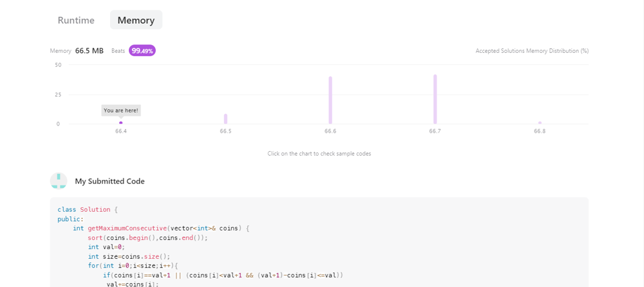Click the "You are here!" tooltip
The image size is (644, 287).
[121, 111]
